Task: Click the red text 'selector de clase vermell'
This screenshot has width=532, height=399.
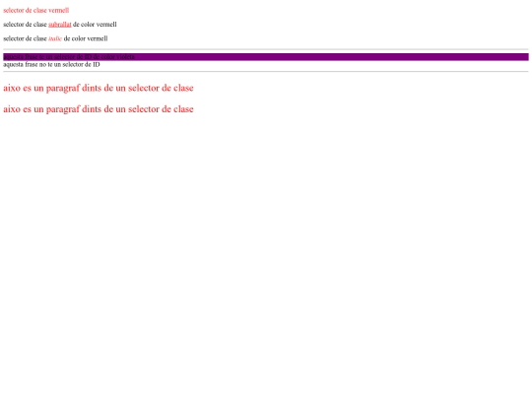Action: 36,11
